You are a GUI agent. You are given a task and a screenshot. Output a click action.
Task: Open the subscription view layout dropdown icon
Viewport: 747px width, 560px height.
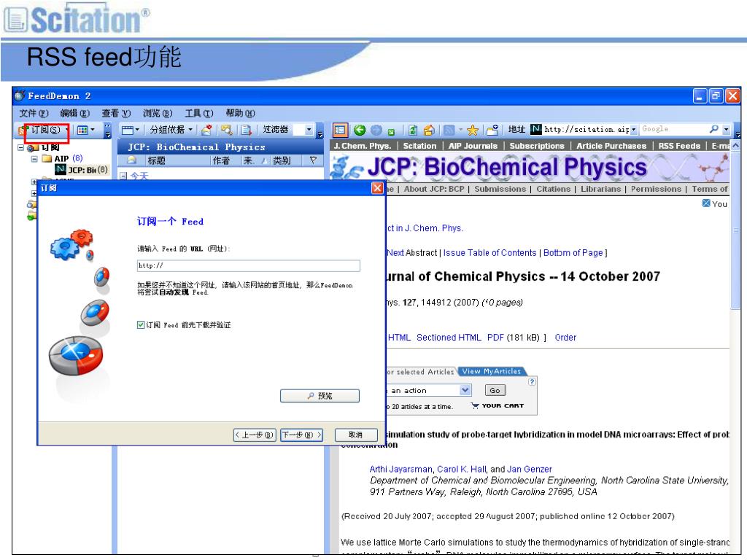(x=85, y=130)
